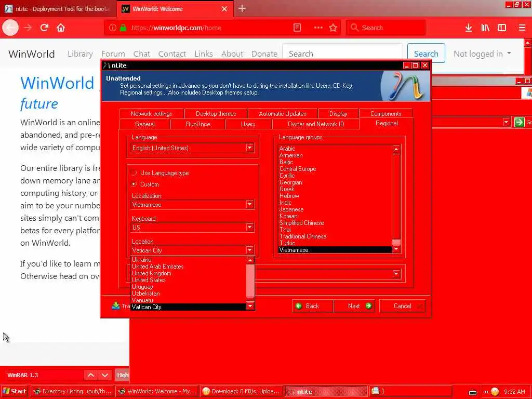Open the Language dropdown English (United States)
Image resolution: width=532 pixels, height=399 pixels.
coord(250,148)
